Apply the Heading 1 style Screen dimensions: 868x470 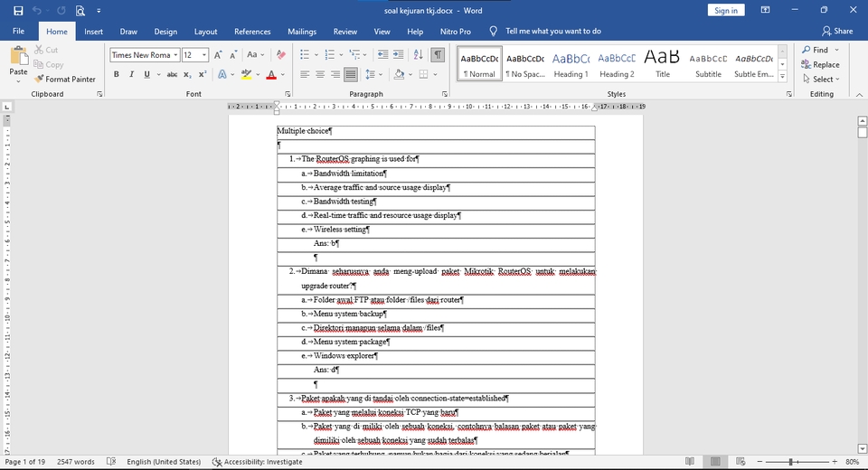[571, 64]
